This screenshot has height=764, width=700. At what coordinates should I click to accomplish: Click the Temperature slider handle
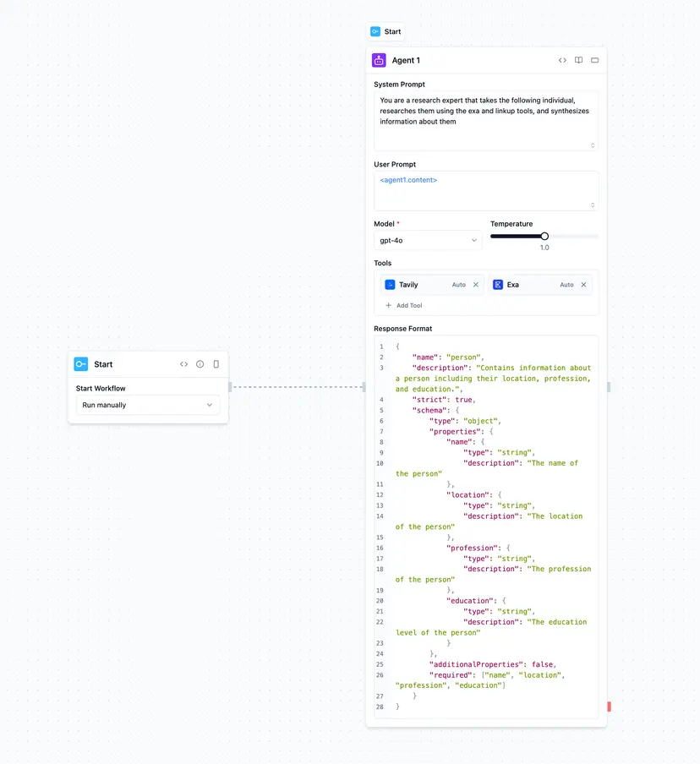pos(544,237)
